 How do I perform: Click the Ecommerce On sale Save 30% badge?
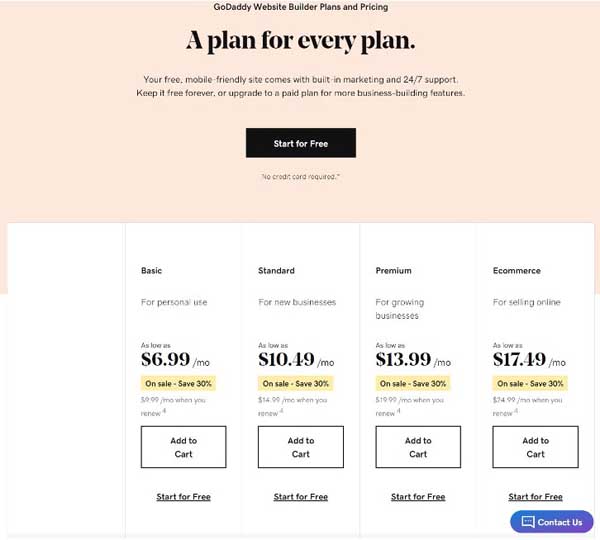(x=530, y=383)
